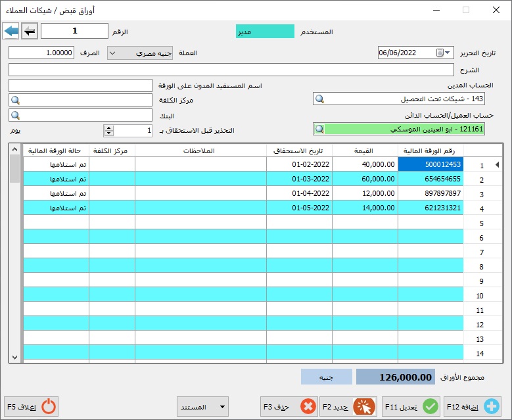Click the cost center search magnifier

16,100
